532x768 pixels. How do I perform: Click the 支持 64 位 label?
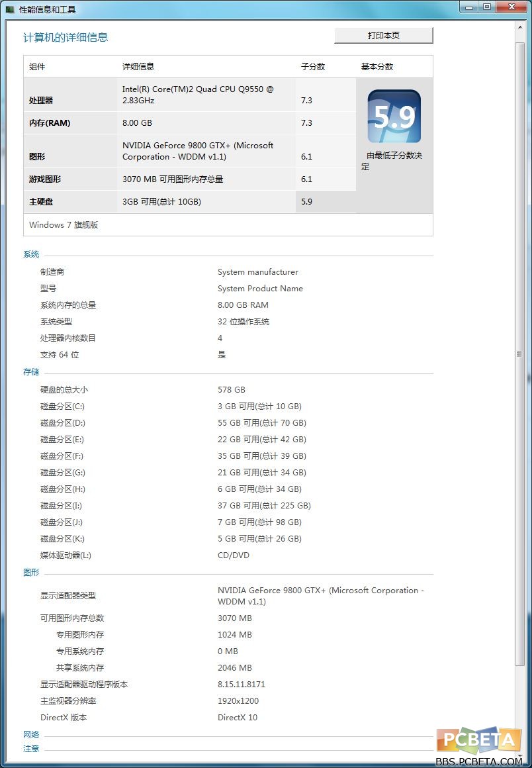(60, 355)
